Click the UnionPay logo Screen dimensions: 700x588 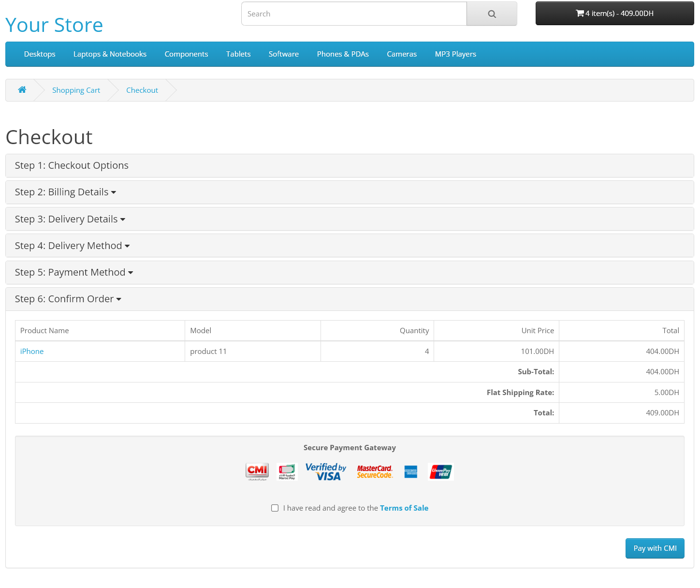pyautogui.click(x=441, y=471)
